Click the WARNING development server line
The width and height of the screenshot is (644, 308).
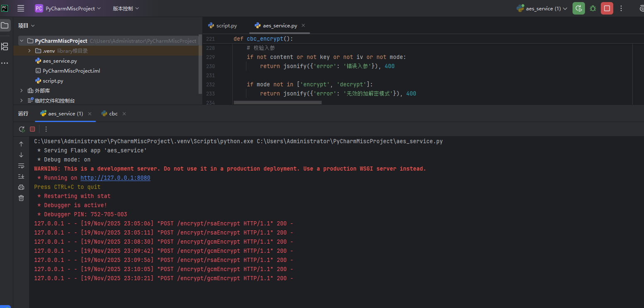[230, 169]
